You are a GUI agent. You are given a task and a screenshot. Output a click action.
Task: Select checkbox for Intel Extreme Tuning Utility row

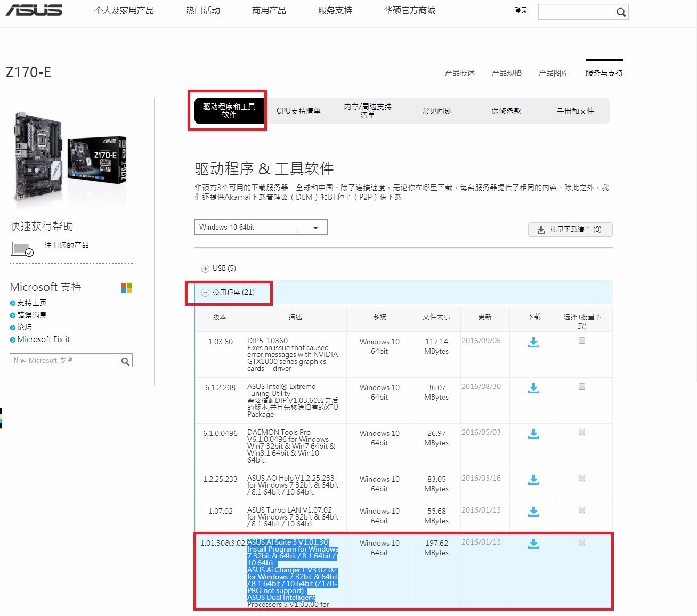[x=582, y=386]
